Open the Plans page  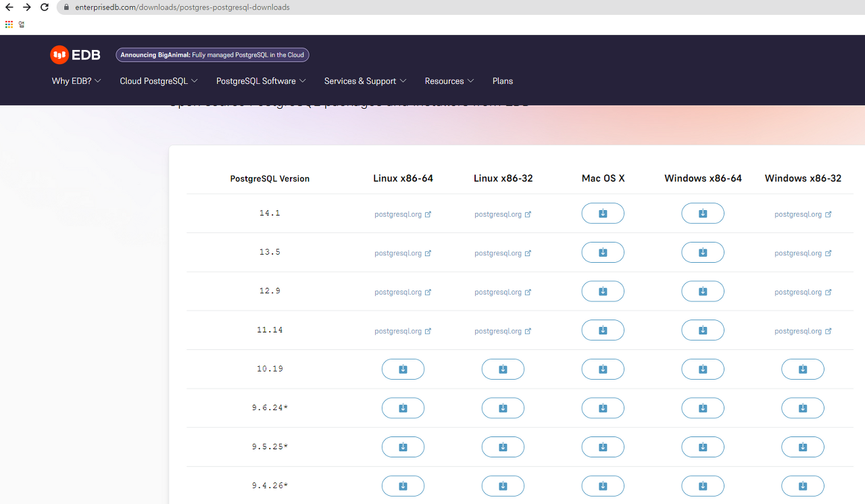pos(503,81)
